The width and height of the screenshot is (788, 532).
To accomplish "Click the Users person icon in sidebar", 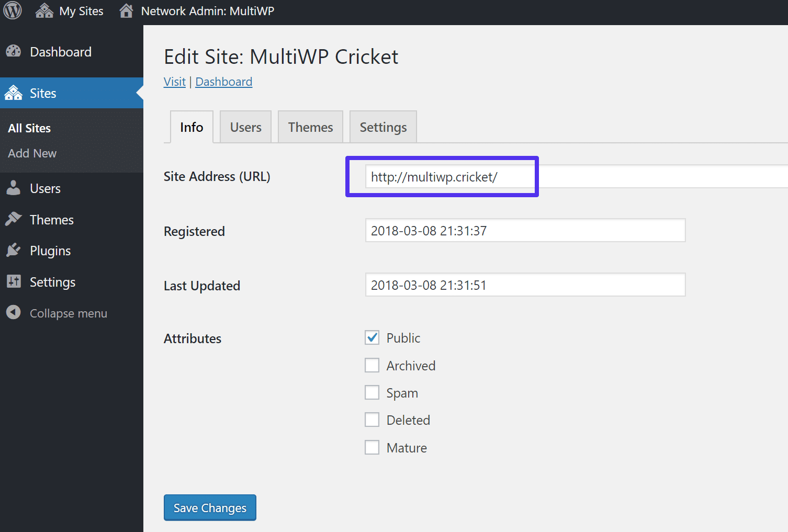I will point(14,188).
